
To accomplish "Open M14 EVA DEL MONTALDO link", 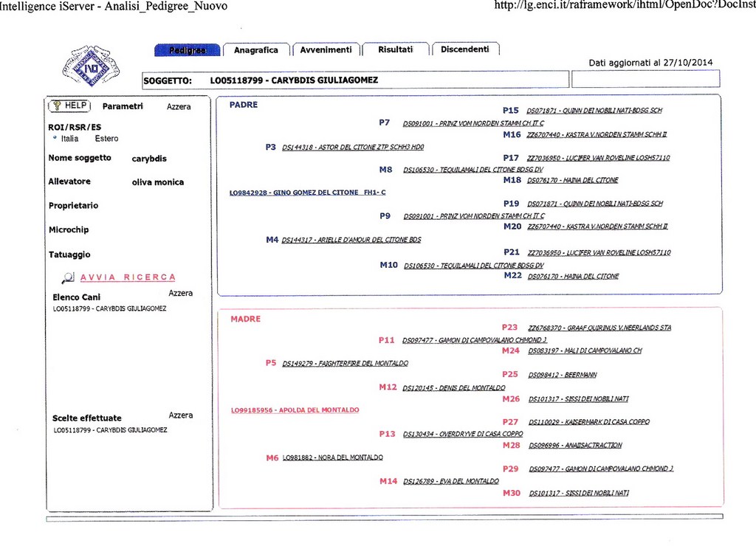I will point(451,481).
